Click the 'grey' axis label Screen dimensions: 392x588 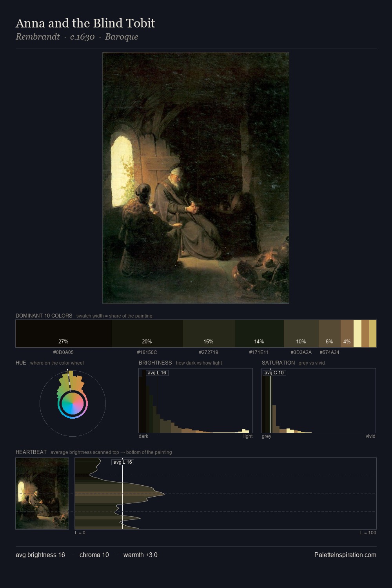267,436
